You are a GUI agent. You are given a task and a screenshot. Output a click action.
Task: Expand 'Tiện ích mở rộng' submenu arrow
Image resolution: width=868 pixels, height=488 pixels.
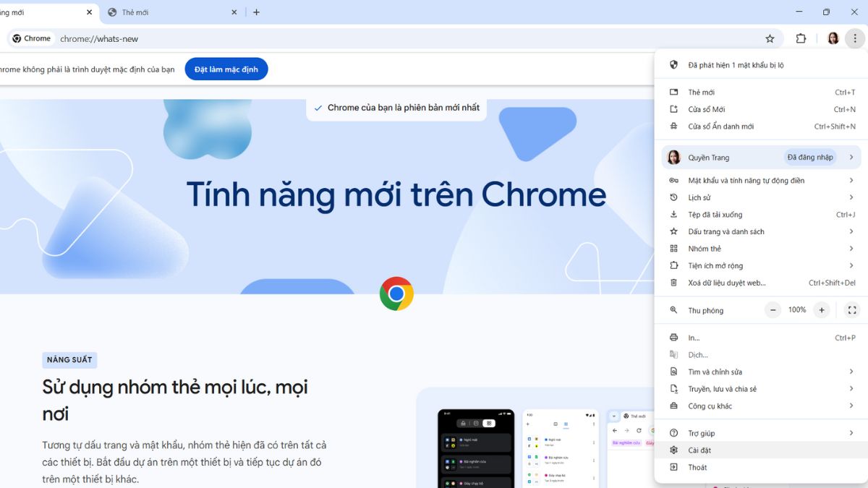[x=851, y=265]
